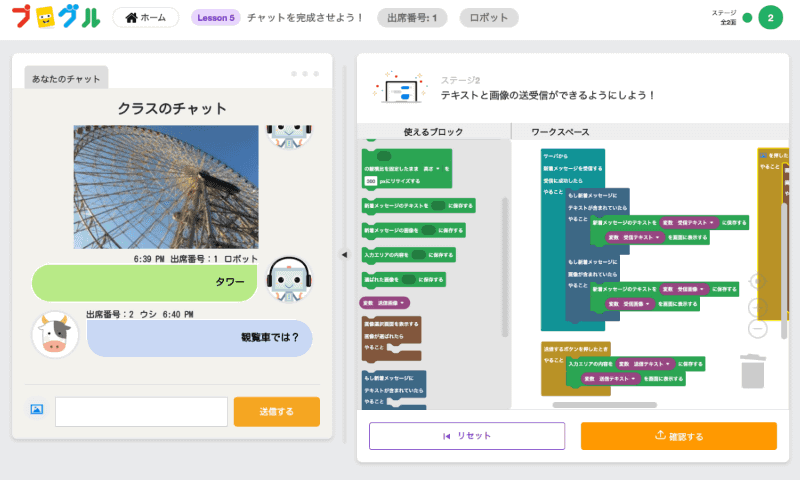Click the Proguru logo
The height and width of the screenshot is (480, 800).
tap(56, 17)
